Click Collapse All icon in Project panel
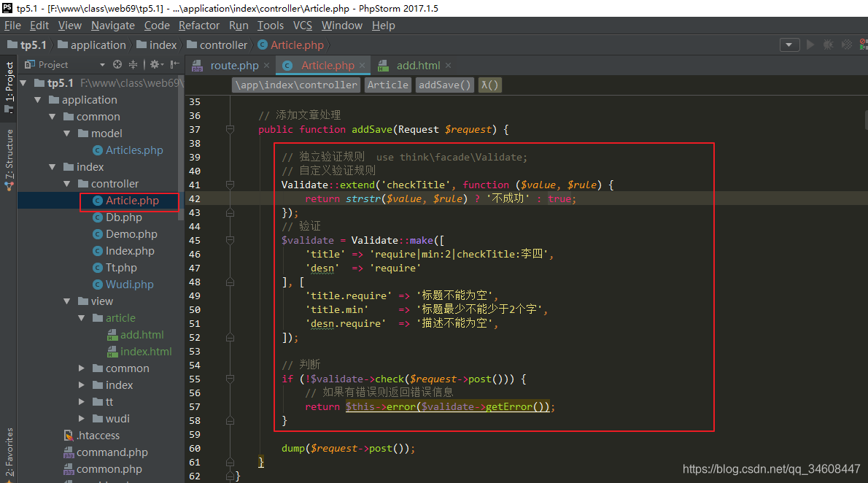 [133, 64]
